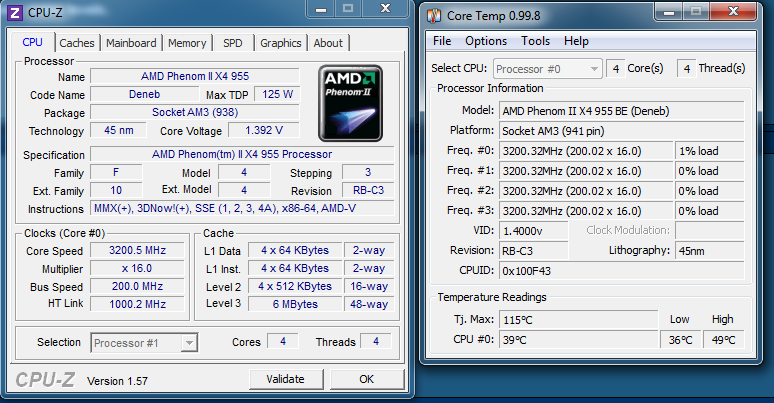Minimize the CPU-Z window
The height and width of the screenshot is (403, 774).
pyautogui.click(x=321, y=8)
